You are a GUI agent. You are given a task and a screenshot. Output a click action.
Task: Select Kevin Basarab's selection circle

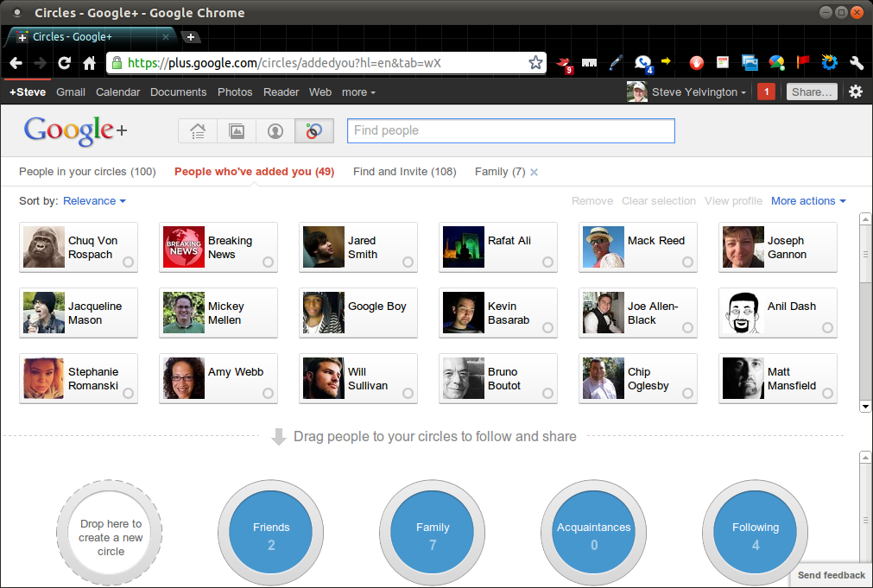pos(547,328)
